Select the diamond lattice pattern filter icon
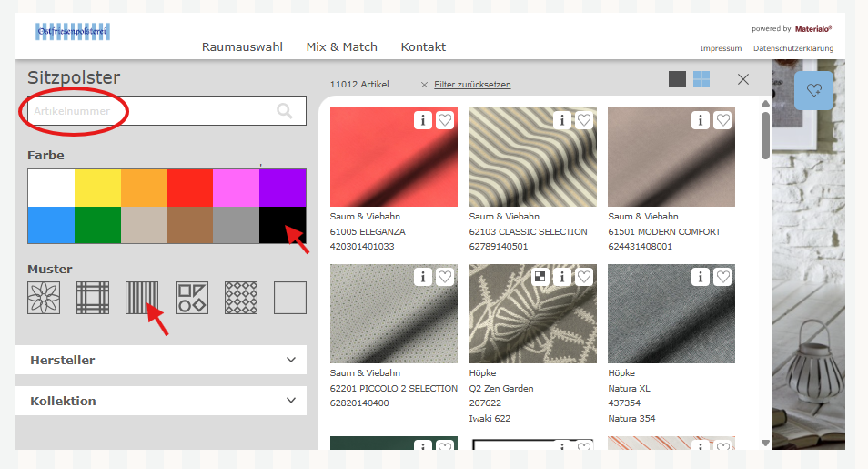This screenshot has height=469, width=868. coord(241,298)
